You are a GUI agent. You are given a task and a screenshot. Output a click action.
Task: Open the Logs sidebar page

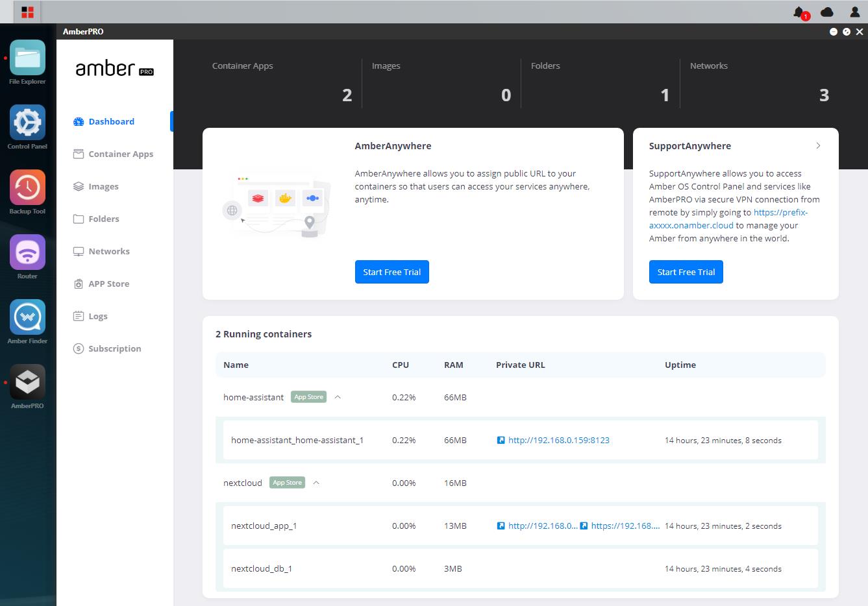pos(98,316)
